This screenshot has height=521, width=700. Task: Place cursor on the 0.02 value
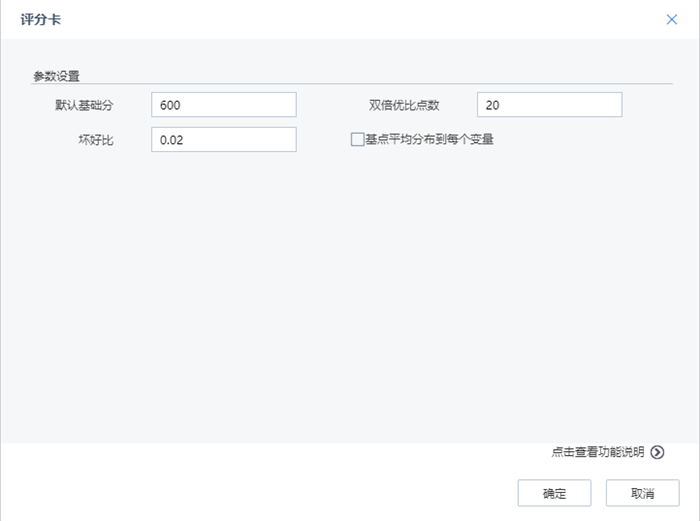click(x=172, y=140)
